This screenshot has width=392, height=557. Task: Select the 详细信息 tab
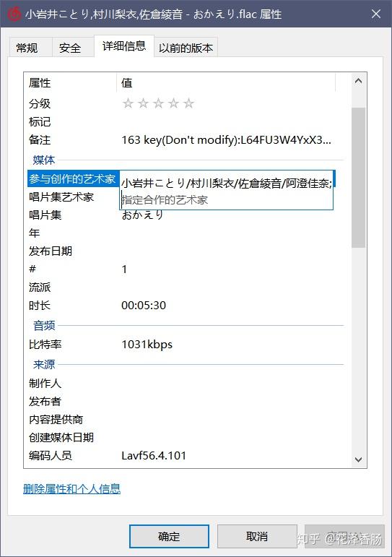124,46
